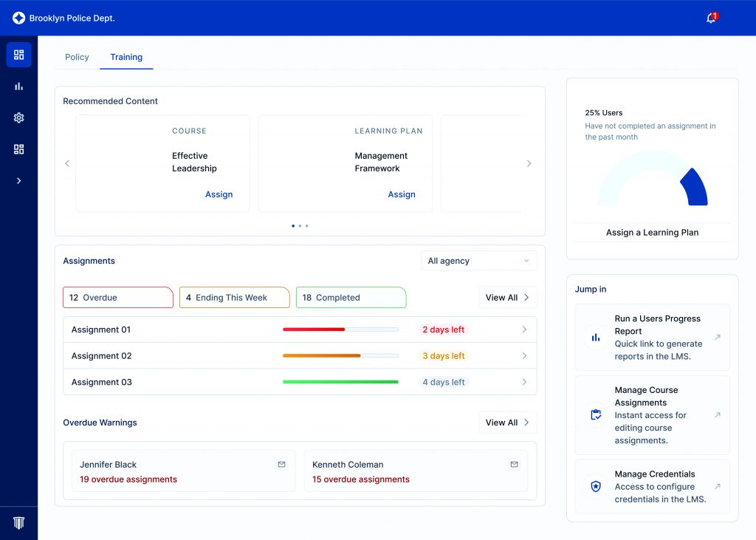
Task: Open the All agency dropdown
Action: [x=478, y=261]
